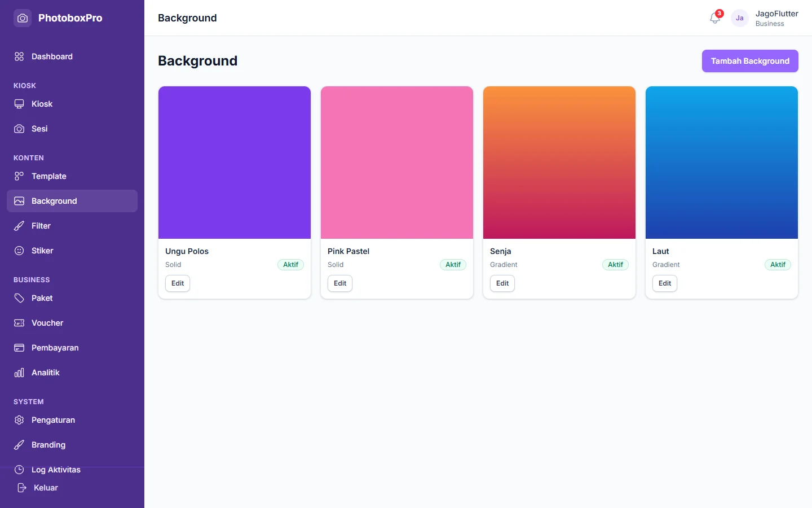The width and height of the screenshot is (812, 508).
Task: Click the Kiosk monitor icon
Action: pyautogui.click(x=19, y=104)
